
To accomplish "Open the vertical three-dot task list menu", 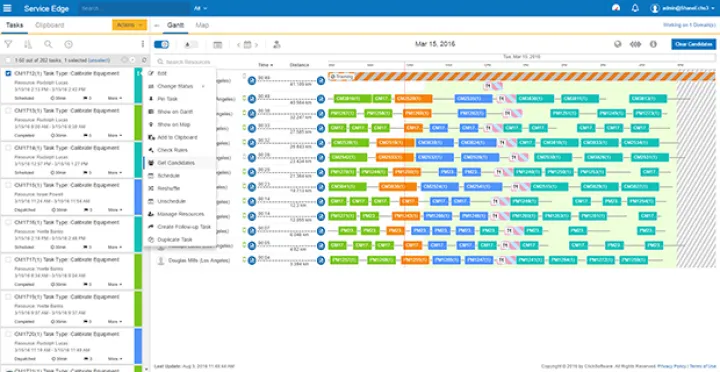I will pyautogui.click(x=142, y=44).
